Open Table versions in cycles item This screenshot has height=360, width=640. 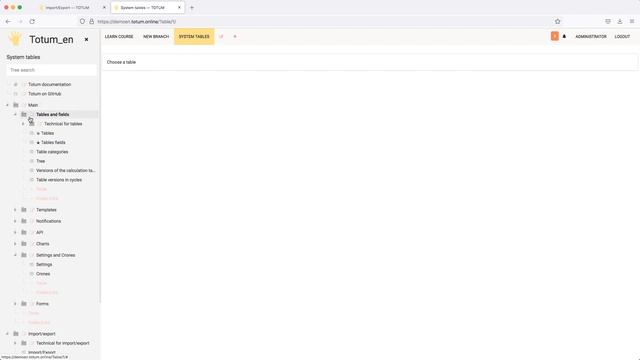[x=59, y=180]
